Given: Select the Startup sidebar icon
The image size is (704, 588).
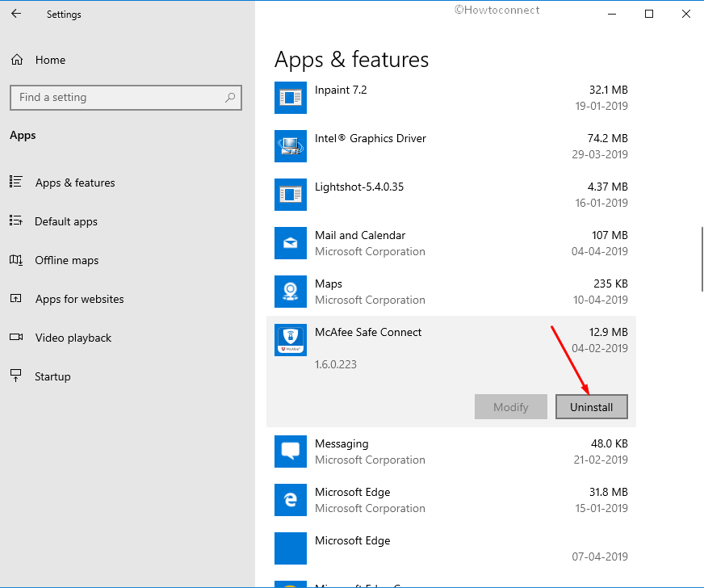Looking at the screenshot, I should pyautogui.click(x=15, y=376).
